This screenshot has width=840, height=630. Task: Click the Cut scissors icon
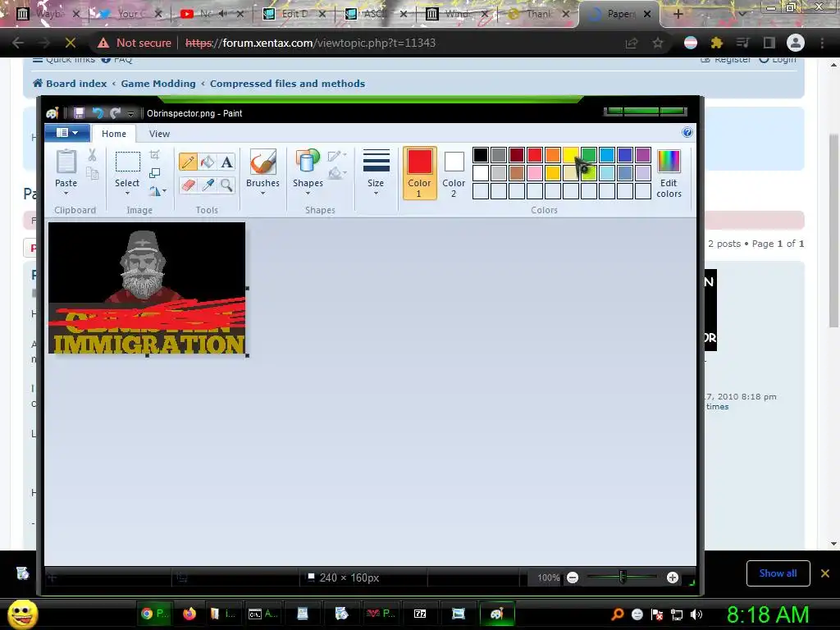pos(92,155)
